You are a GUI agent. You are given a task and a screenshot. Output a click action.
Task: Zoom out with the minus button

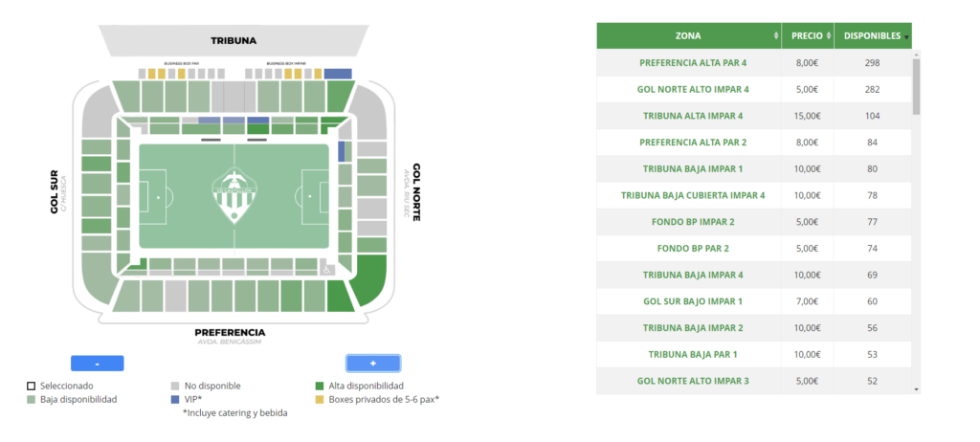click(97, 364)
